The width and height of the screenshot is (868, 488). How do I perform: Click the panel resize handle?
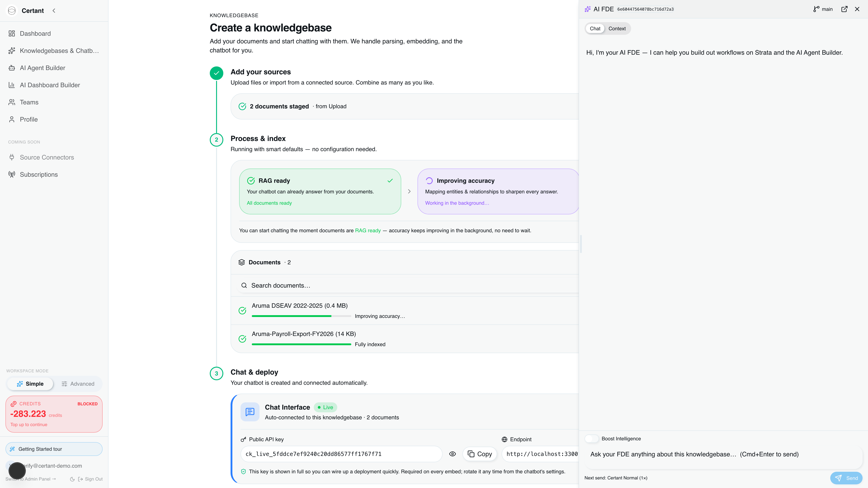(581, 244)
